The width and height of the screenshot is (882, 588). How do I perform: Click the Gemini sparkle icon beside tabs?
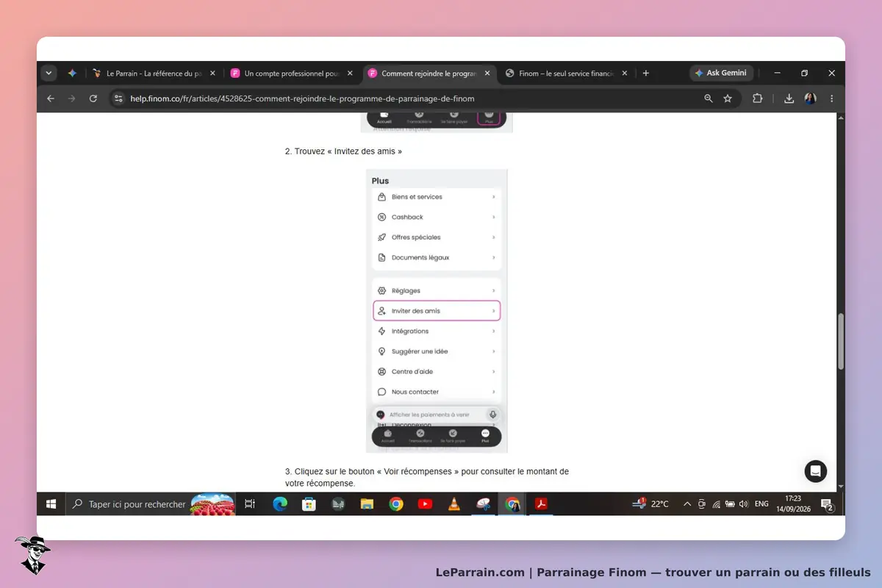72,73
